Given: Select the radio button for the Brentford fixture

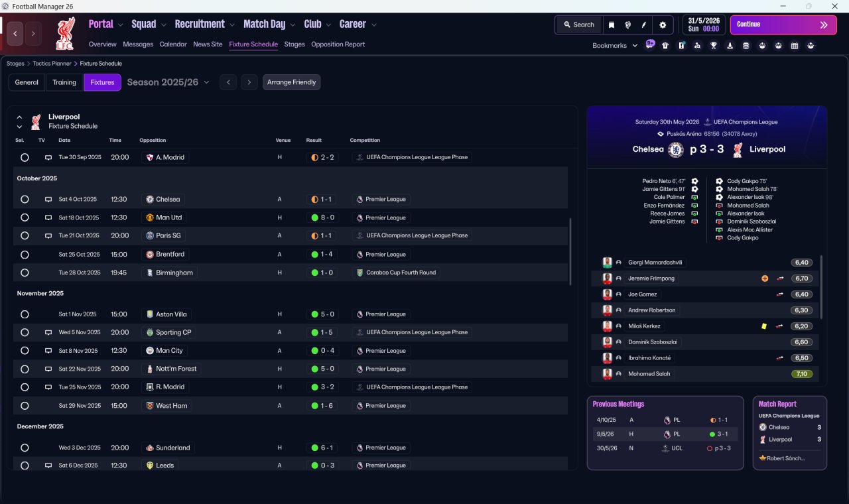Looking at the screenshot, I should (x=25, y=255).
